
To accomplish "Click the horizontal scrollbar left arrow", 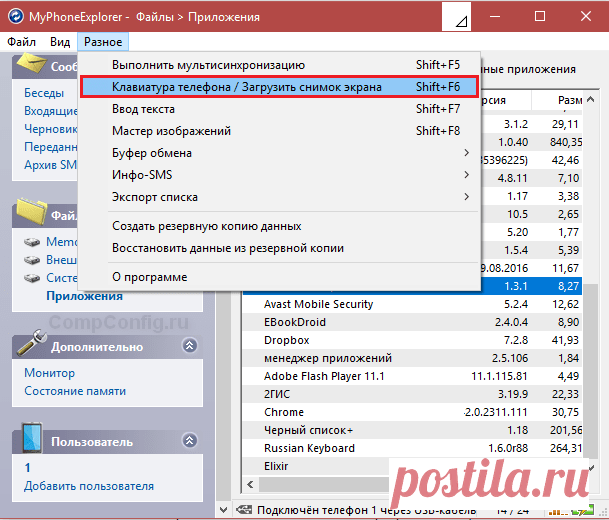I will pos(251,485).
